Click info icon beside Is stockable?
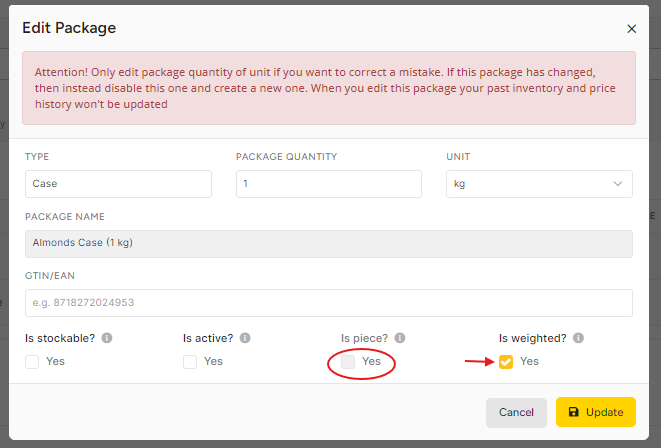This screenshot has height=448, width=661. (x=107, y=338)
